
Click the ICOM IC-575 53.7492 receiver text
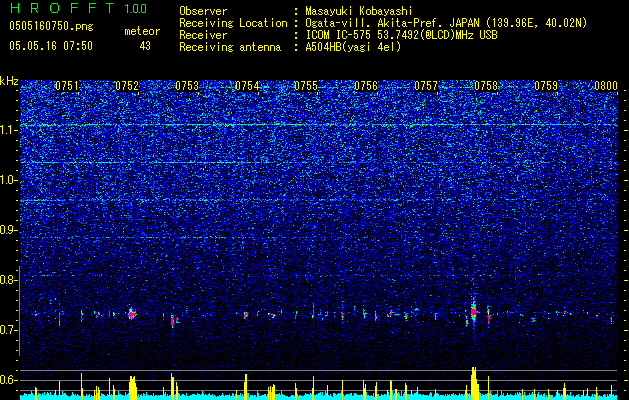(401, 35)
